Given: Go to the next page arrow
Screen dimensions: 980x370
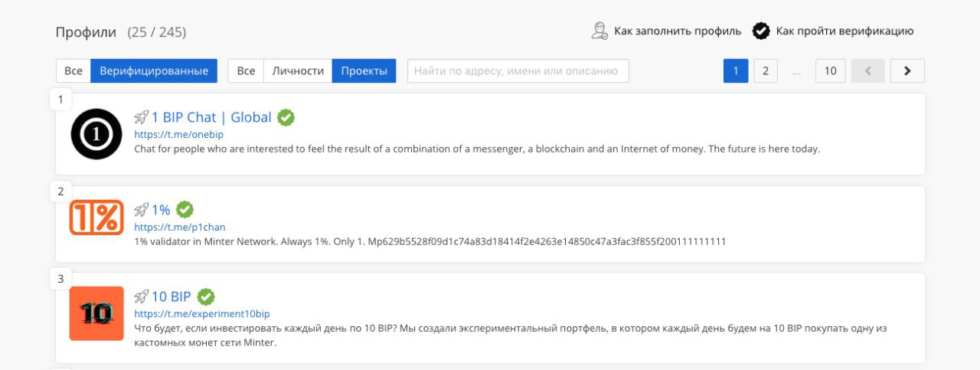Looking at the screenshot, I should (x=907, y=71).
